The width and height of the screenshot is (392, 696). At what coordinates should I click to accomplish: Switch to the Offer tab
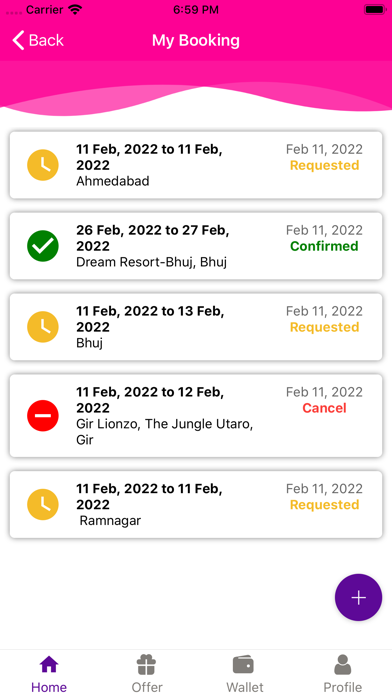point(147,673)
